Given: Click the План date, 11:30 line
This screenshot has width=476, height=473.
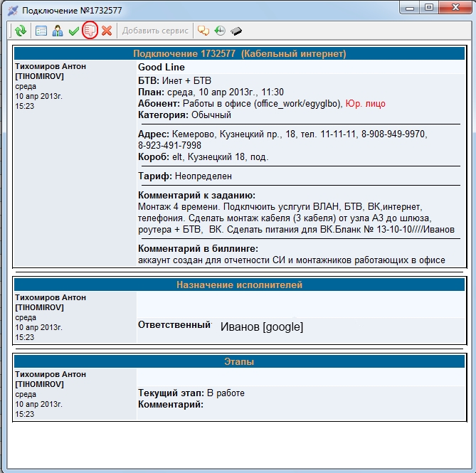Looking at the screenshot, I should (211, 92).
